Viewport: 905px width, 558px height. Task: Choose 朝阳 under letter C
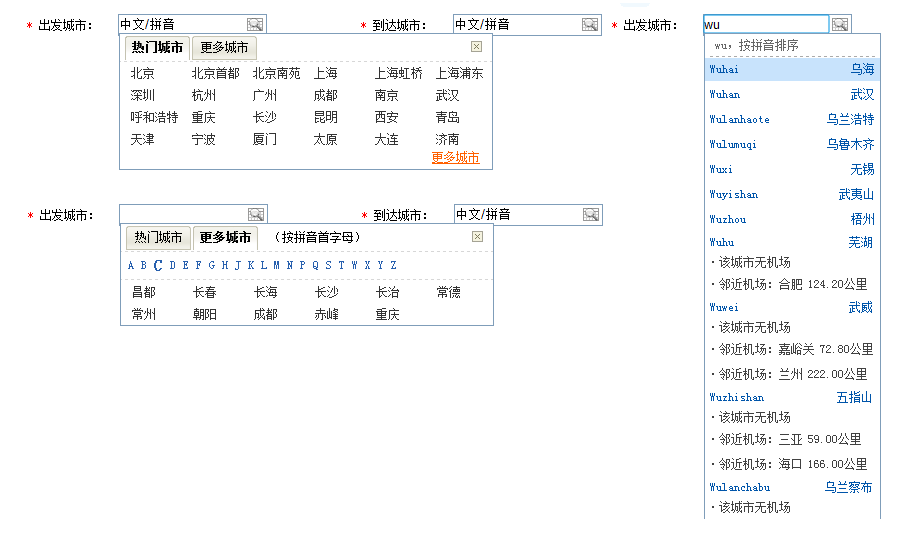205,314
